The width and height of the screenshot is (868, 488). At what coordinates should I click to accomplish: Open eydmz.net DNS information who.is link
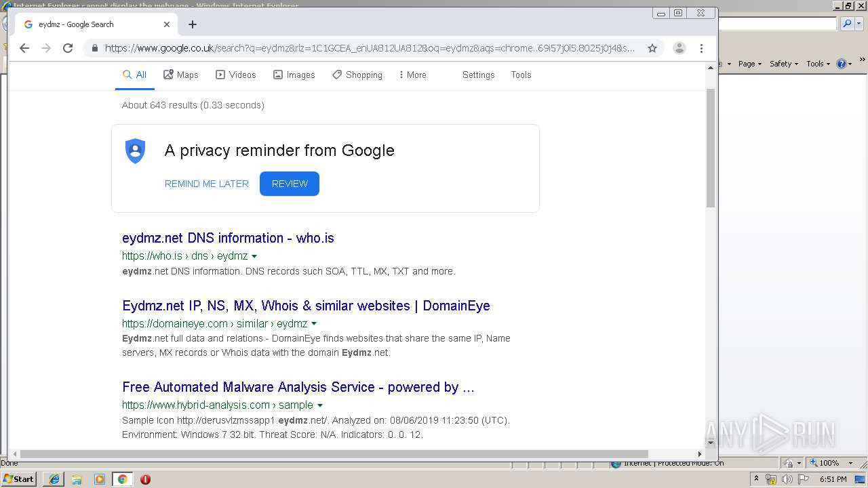228,238
